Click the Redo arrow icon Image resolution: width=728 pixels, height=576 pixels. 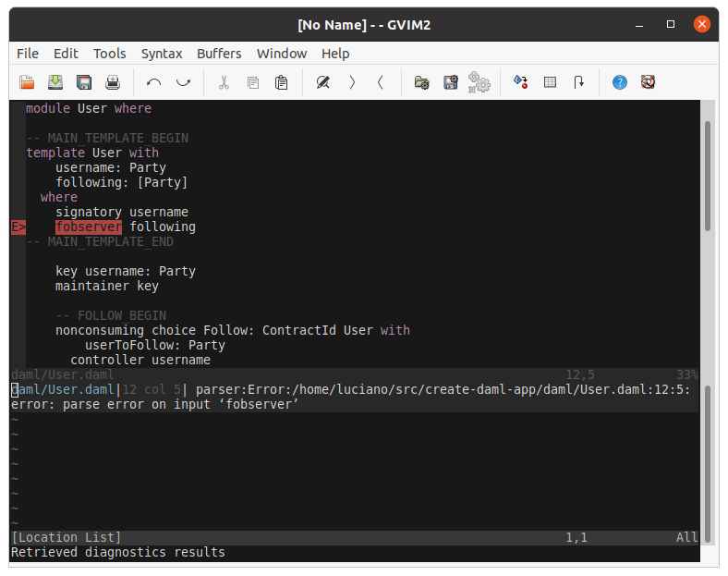tap(183, 82)
